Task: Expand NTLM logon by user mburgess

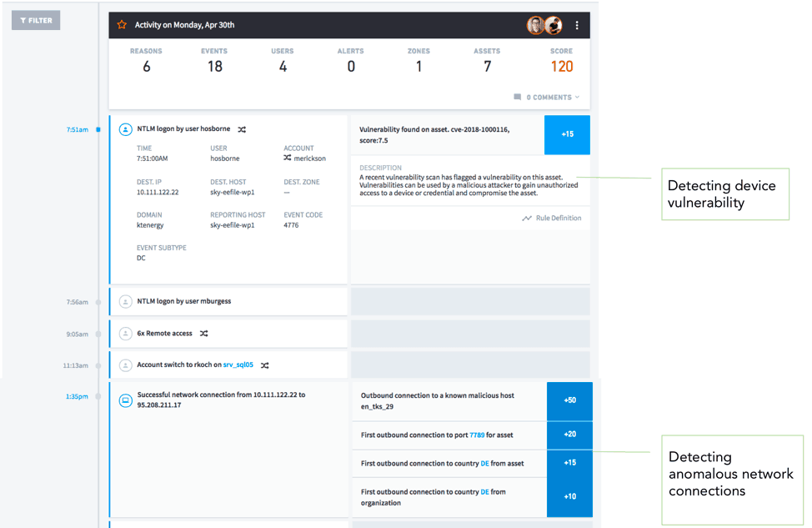Action: tap(228, 301)
